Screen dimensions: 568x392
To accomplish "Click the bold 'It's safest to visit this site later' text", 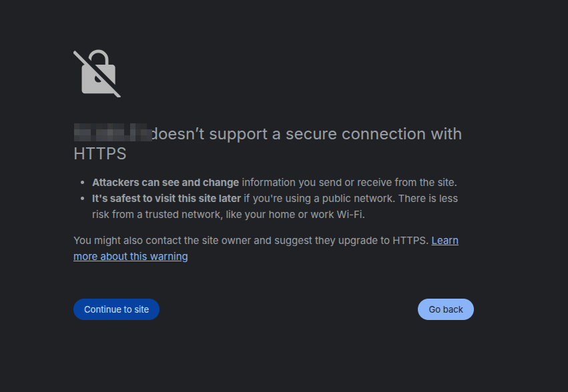I will (166, 198).
